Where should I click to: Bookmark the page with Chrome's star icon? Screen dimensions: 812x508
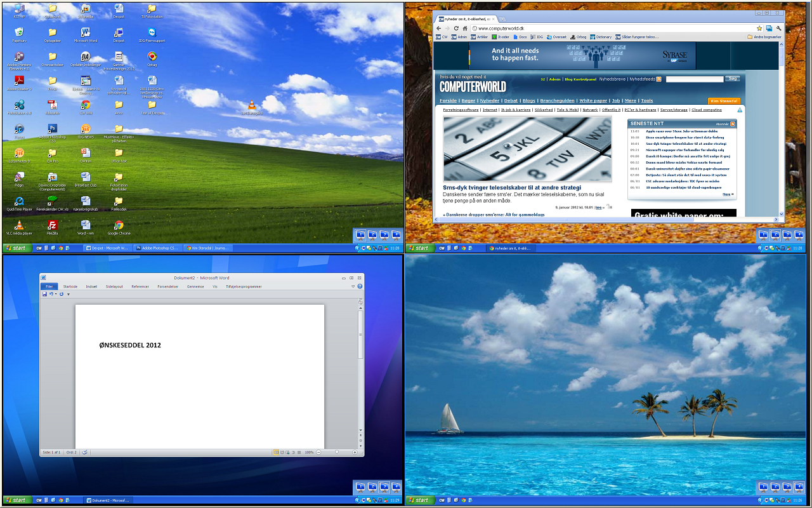pyautogui.click(x=759, y=29)
